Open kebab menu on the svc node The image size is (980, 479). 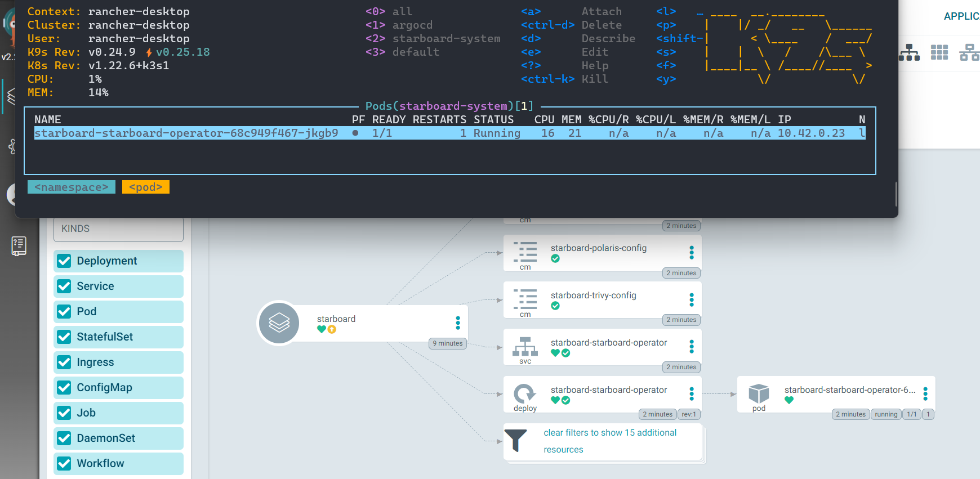pyautogui.click(x=692, y=347)
